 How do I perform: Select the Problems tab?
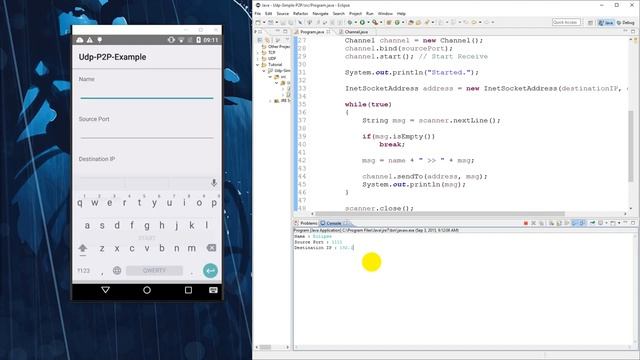(306, 223)
